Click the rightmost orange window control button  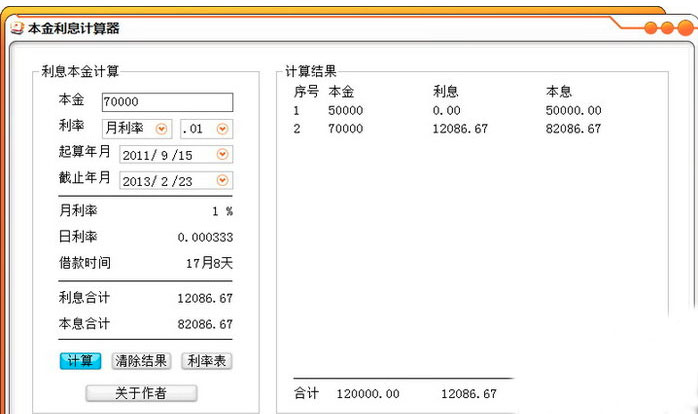[686, 28]
